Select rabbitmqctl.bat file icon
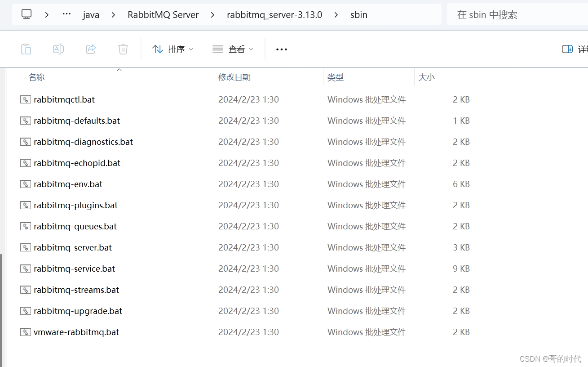Viewport: 588px width, 367px height. click(x=26, y=99)
